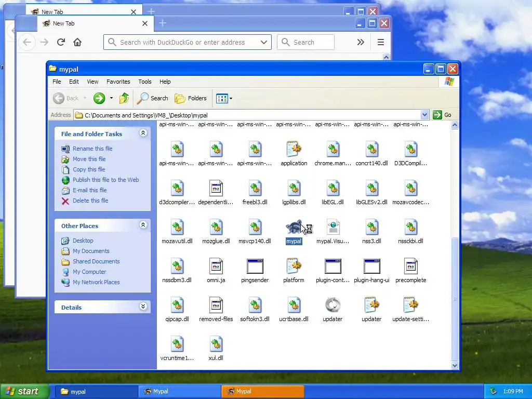Select the omni.ja file
This screenshot has height=399, width=532.
[x=216, y=271]
